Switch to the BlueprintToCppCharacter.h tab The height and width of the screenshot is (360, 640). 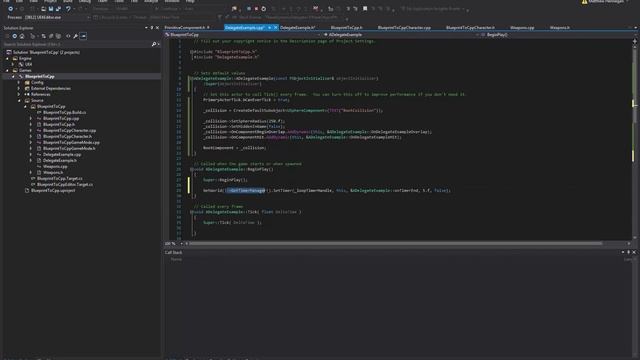pyautogui.click(x=470, y=28)
